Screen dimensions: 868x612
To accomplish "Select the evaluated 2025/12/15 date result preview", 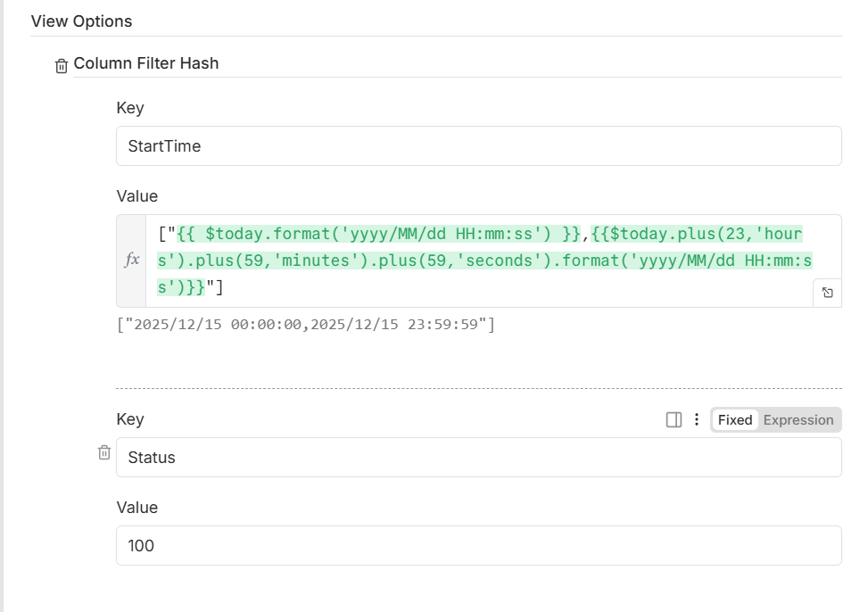I will click(x=306, y=325).
